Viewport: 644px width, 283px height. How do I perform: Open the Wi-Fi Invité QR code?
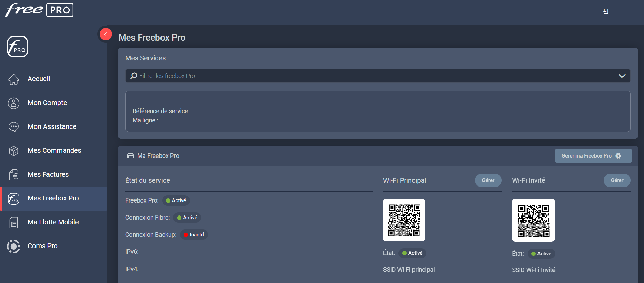[x=533, y=220]
